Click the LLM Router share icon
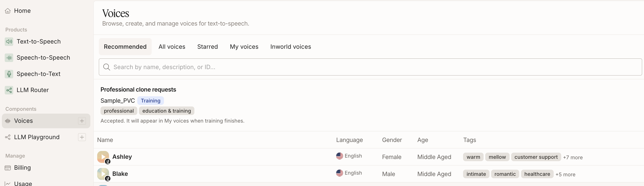The image size is (644, 186). 9,90
